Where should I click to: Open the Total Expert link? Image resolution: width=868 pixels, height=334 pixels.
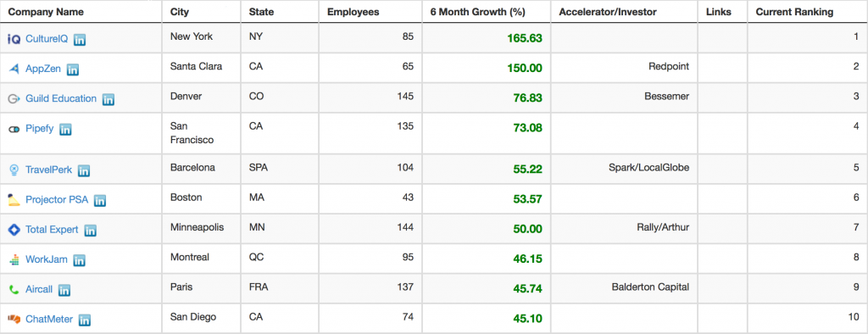click(52, 230)
